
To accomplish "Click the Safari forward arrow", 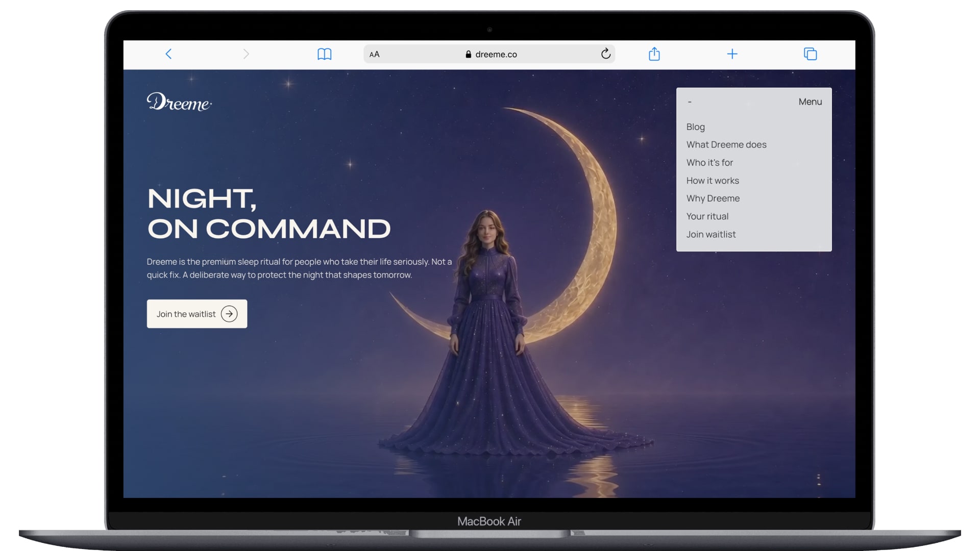I will click(x=246, y=54).
